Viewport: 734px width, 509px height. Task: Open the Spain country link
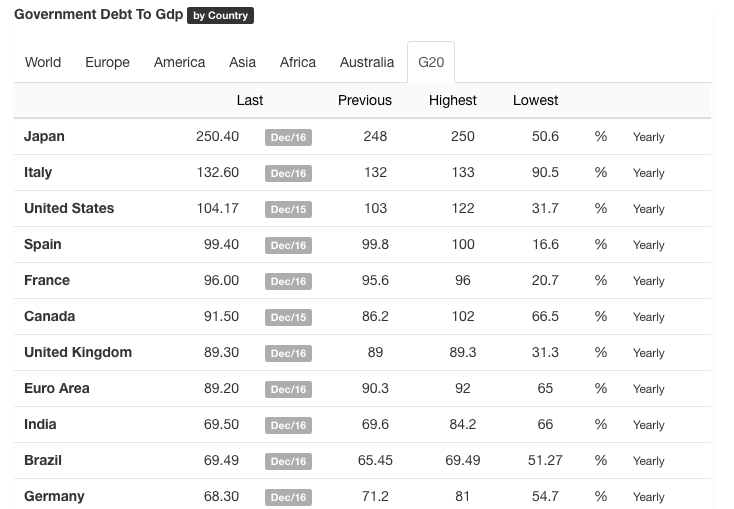click(x=43, y=244)
